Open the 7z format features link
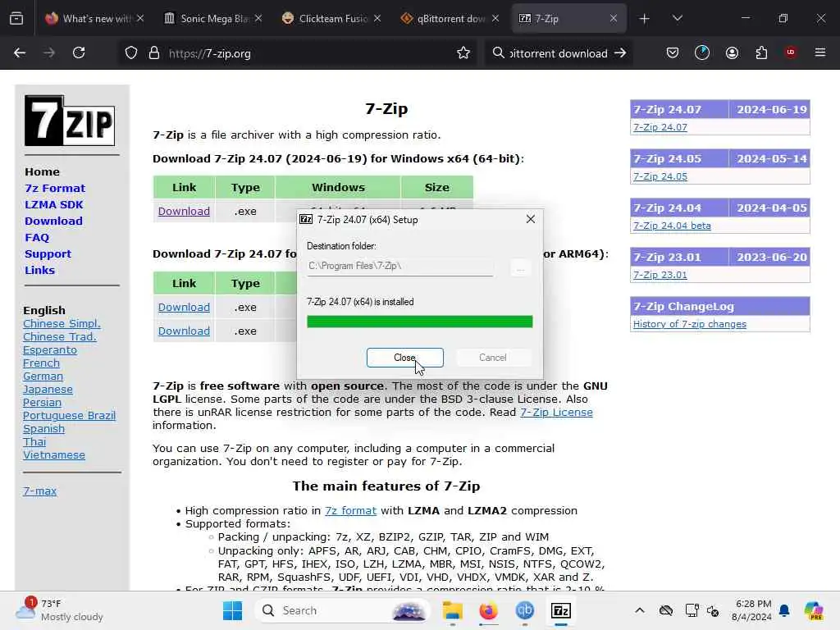 [350, 510]
